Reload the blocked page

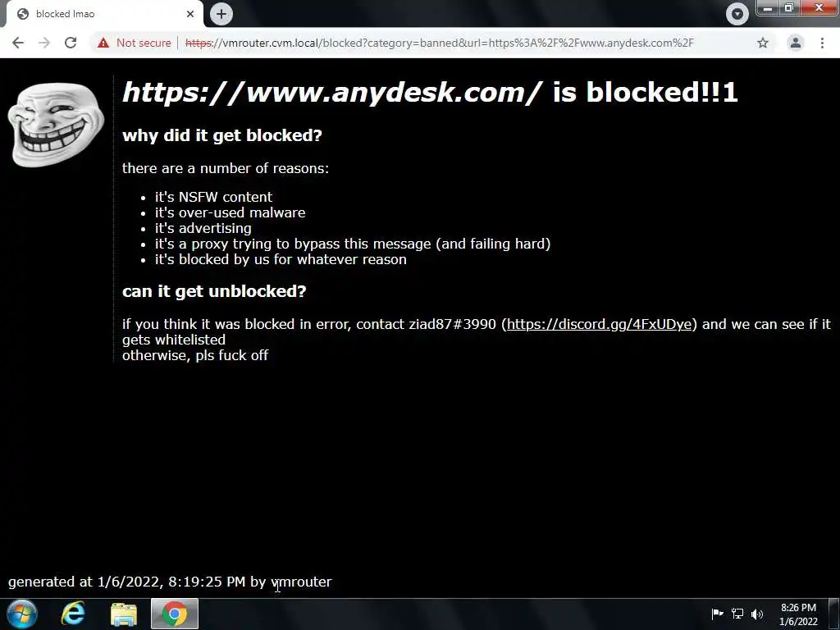click(71, 43)
